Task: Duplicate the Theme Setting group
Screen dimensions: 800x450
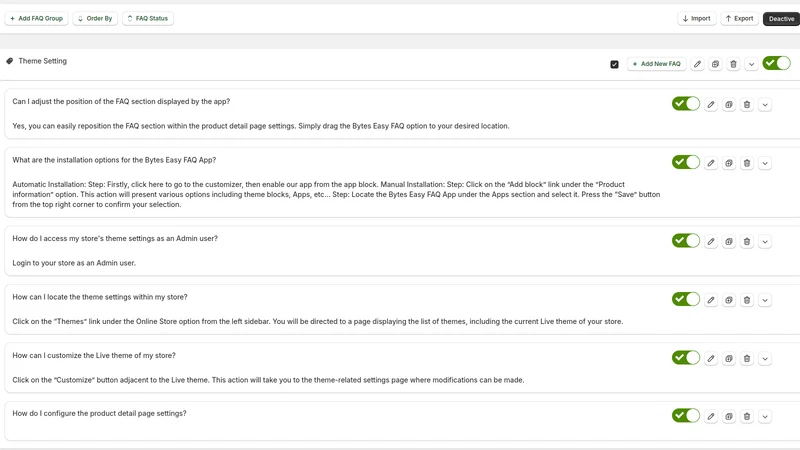Action: 715,64
